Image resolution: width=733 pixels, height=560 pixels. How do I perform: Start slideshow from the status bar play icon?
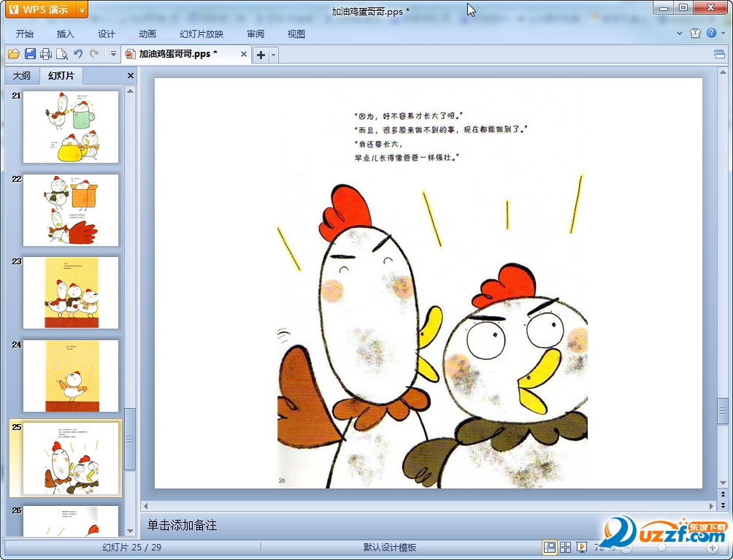(x=582, y=547)
